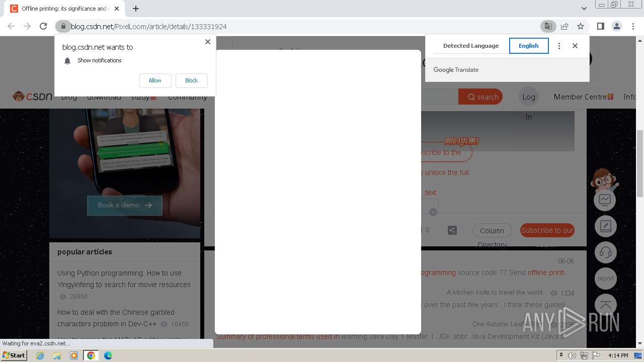
Task: Click the taskbar clock 4:14 PM
Action: pos(618,355)
